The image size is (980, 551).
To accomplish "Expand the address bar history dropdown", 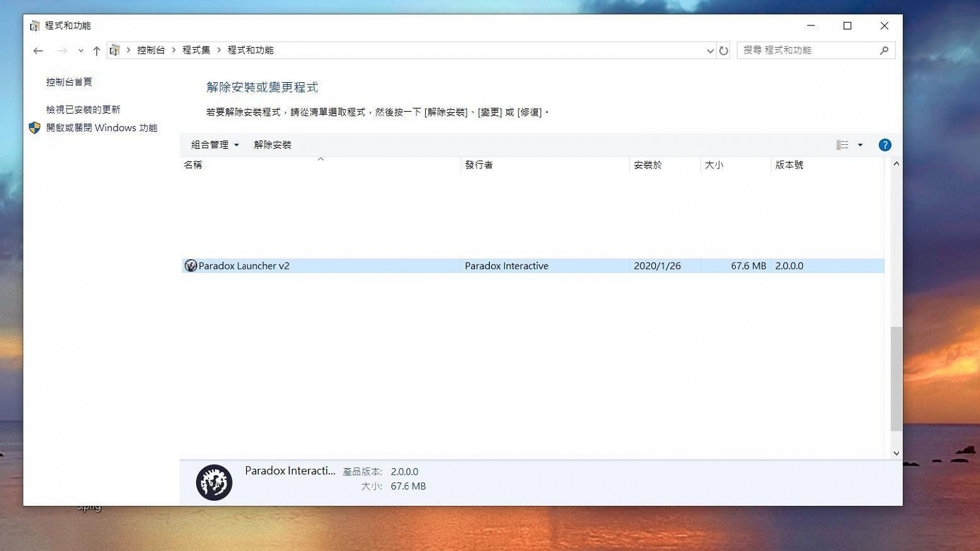I will pos(710,50).
